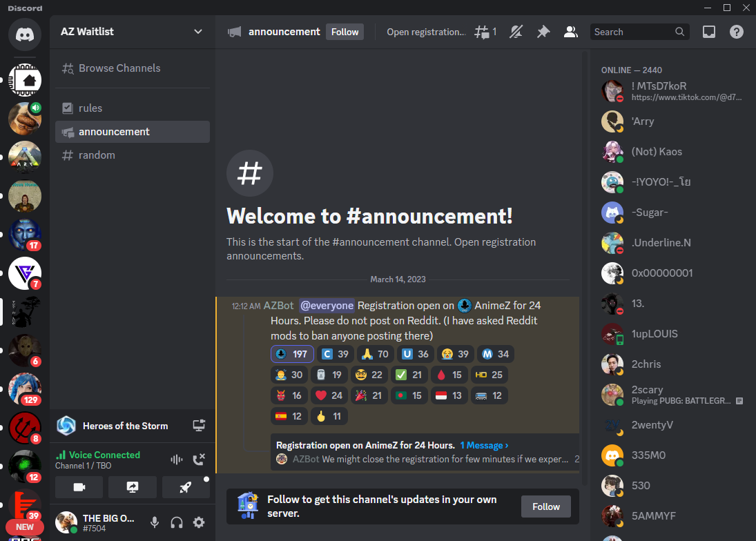Open the red trident server icon
This screenshot has width=756, height=541.
pyautogui.click(x=25, y=427)
